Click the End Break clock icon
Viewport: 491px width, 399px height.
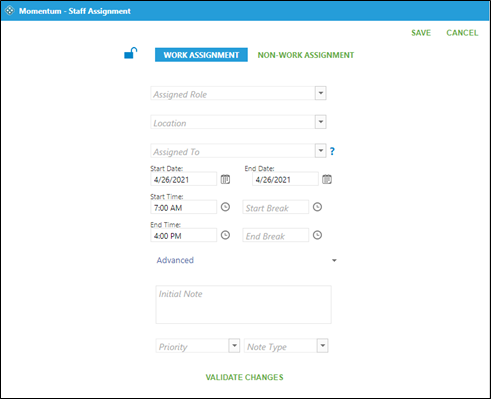coord(317,235)
